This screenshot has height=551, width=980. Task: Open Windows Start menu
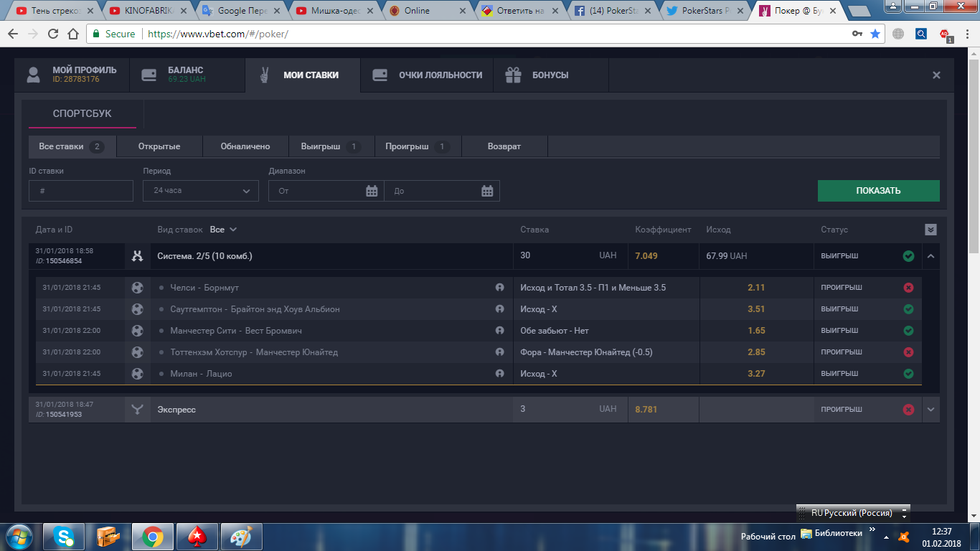19,537
